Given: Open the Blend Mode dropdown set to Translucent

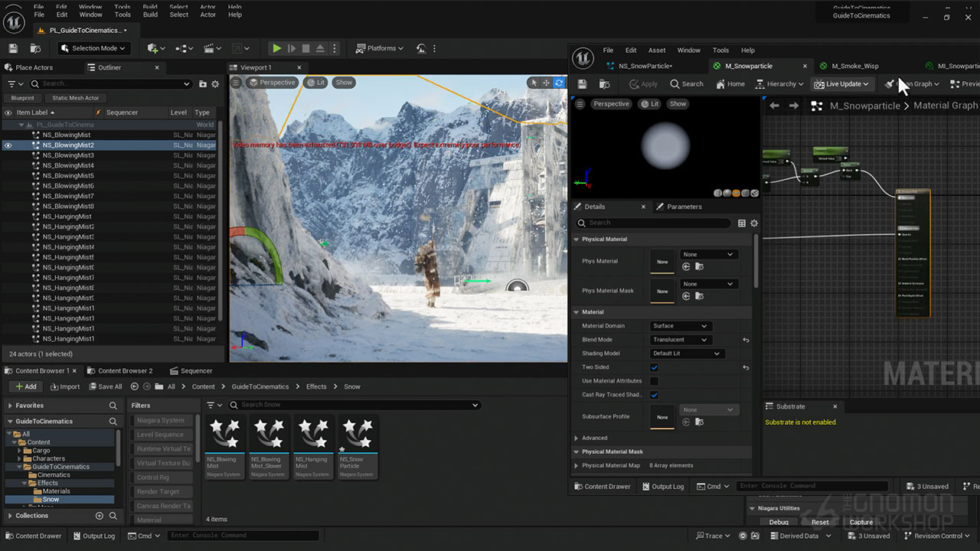Looking at the screenshot, I should tap(680, 340).
